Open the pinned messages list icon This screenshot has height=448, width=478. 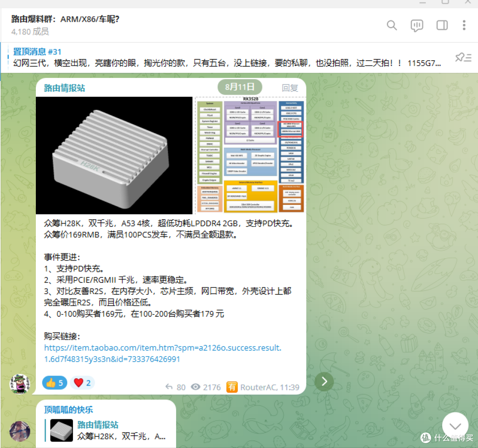tap(463, 57)
